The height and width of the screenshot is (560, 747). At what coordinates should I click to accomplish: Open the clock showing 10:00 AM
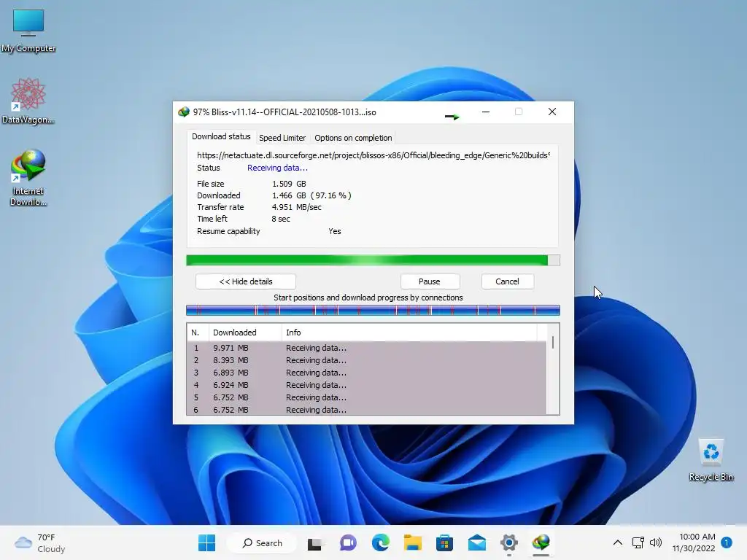coord(694,542)
